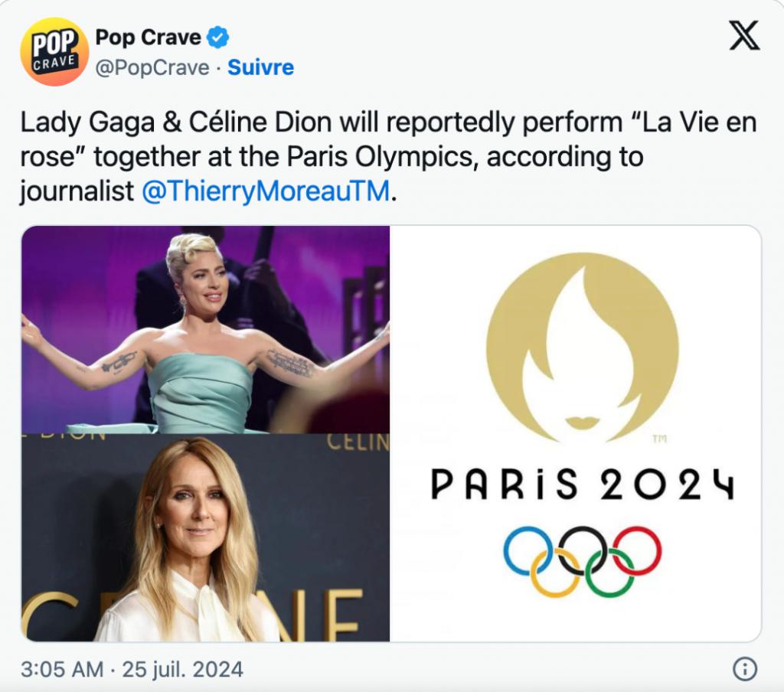Click the PARIS 2024 wordmark

(x=582, y=485)
